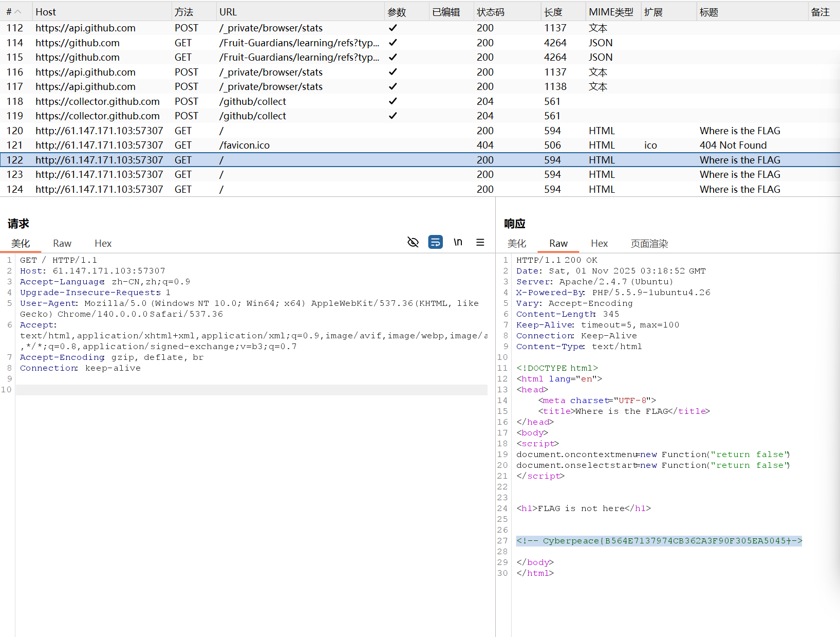Select history row 123

coord(420,174)
